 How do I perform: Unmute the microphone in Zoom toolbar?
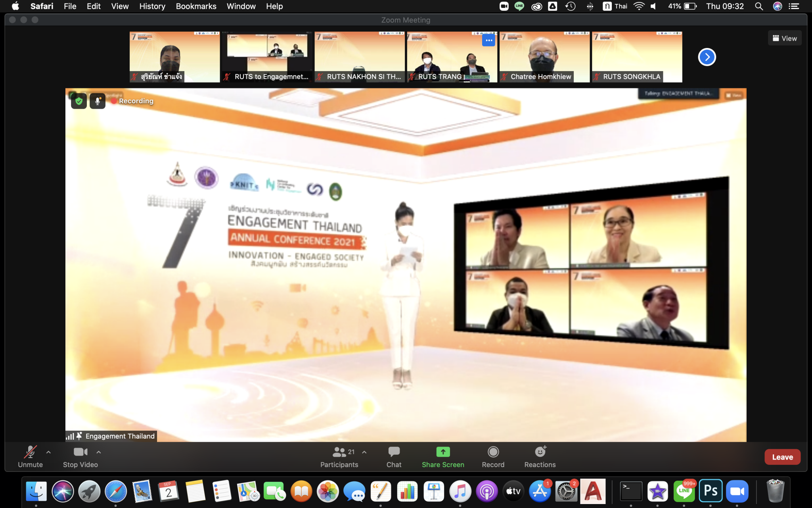pos(30,456)
